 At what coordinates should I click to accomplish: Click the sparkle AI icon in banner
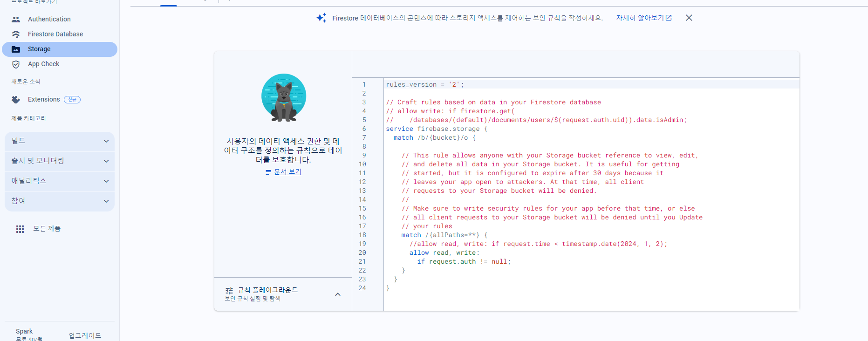321,18
